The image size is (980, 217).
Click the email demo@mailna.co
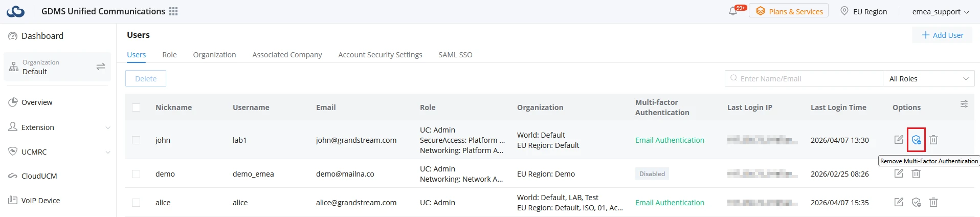pos(345,174)
